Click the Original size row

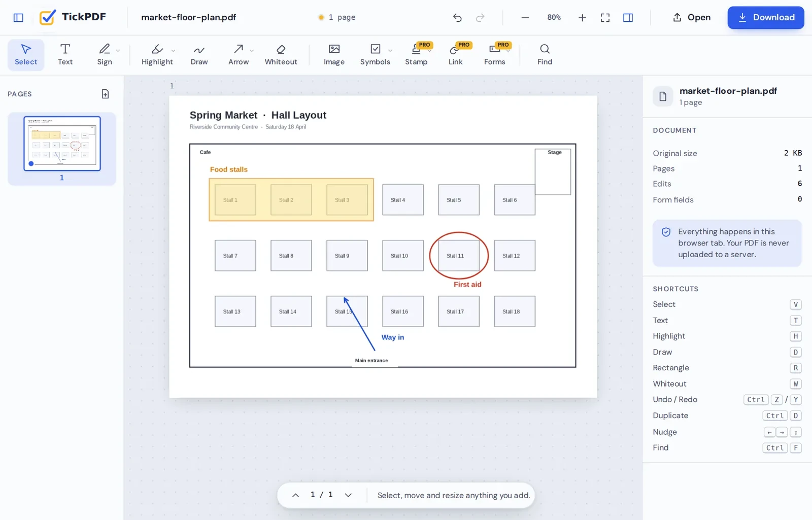[727, 153]
